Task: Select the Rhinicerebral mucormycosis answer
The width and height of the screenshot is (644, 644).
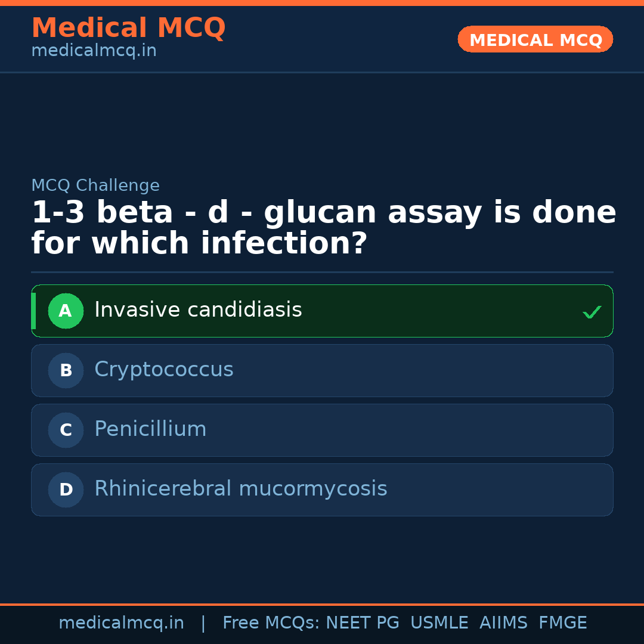Action: (241, 489)
